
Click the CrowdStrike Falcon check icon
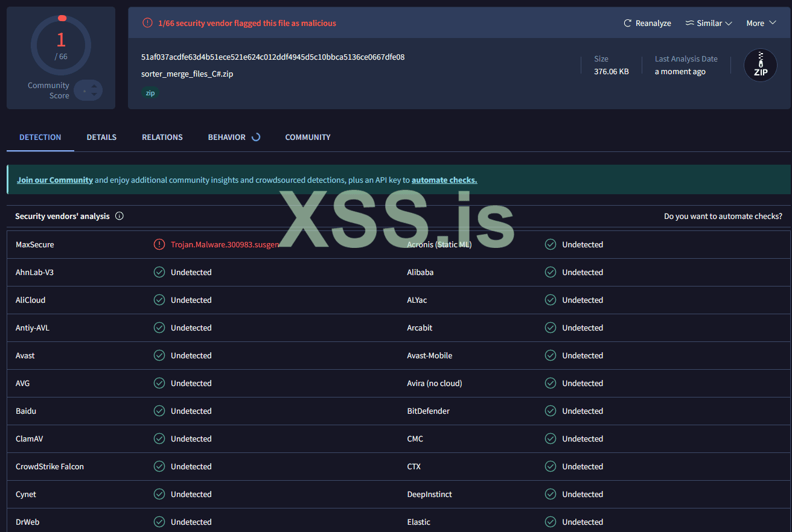159,466
